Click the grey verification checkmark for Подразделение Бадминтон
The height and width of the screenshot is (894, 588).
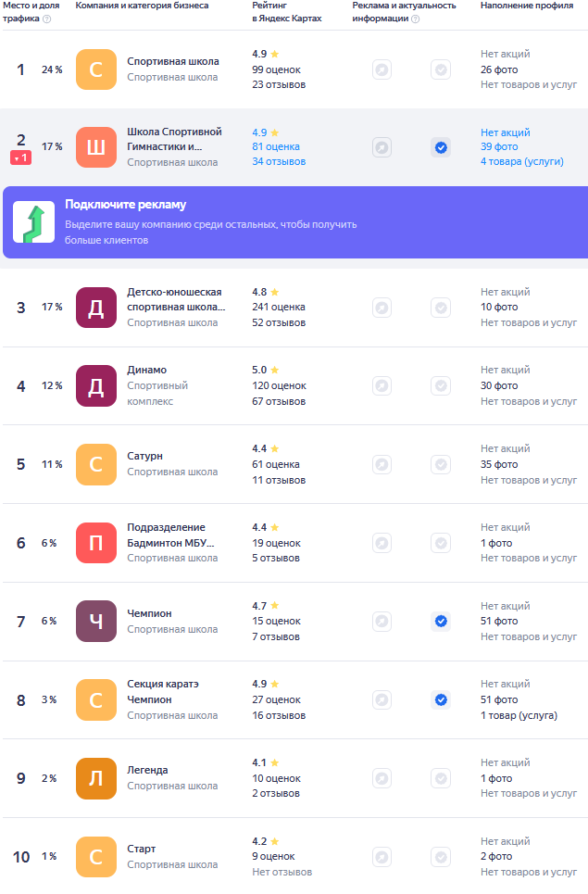point(441,543)
